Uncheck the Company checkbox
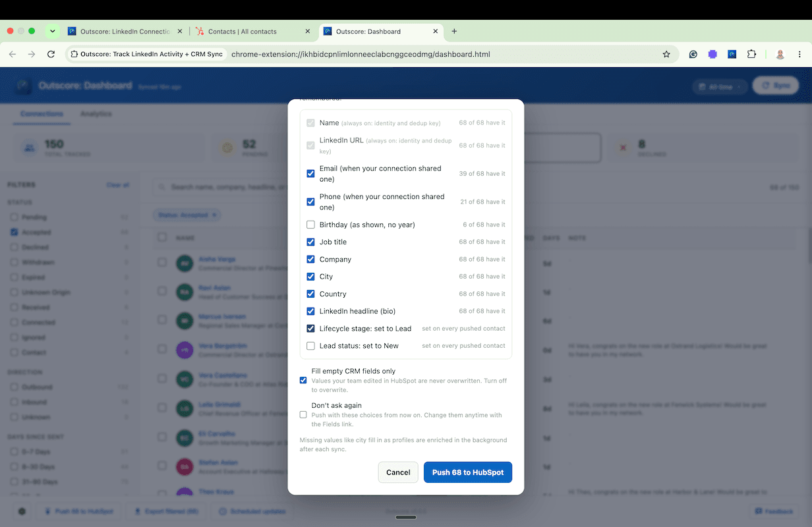812x527 pixels. click(x=310, y=260)
